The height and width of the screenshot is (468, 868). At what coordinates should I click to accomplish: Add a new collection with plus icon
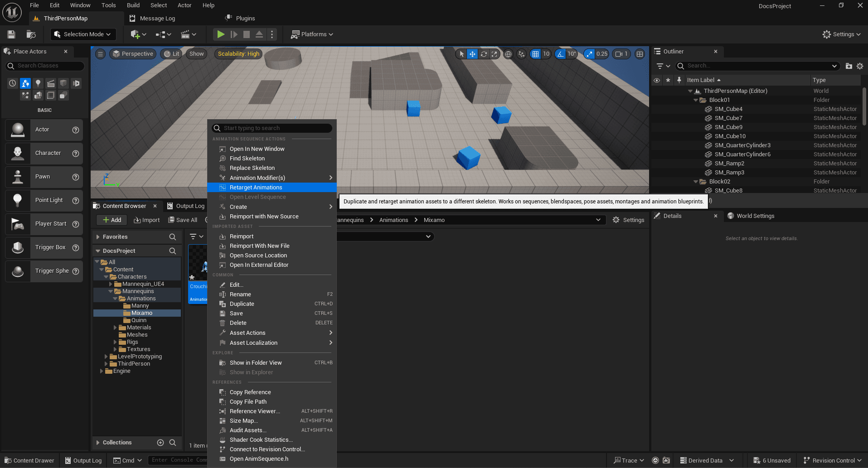[160, 443]
